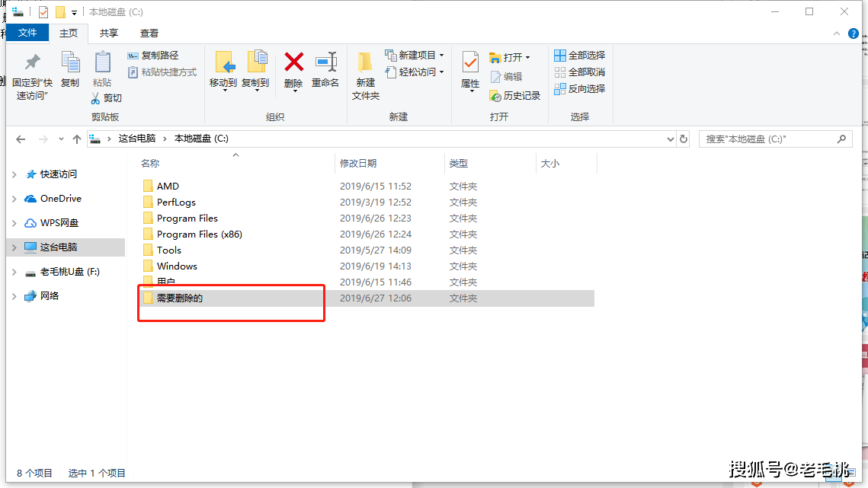Click Invert selection (反向选择)

pyautogui.click(x=580, y=88)
